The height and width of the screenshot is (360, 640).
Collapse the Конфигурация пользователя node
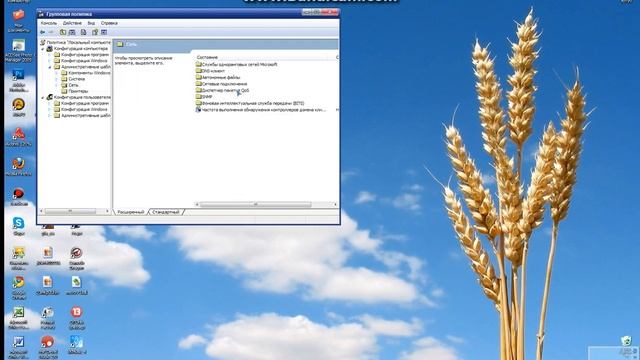[43, 98]
